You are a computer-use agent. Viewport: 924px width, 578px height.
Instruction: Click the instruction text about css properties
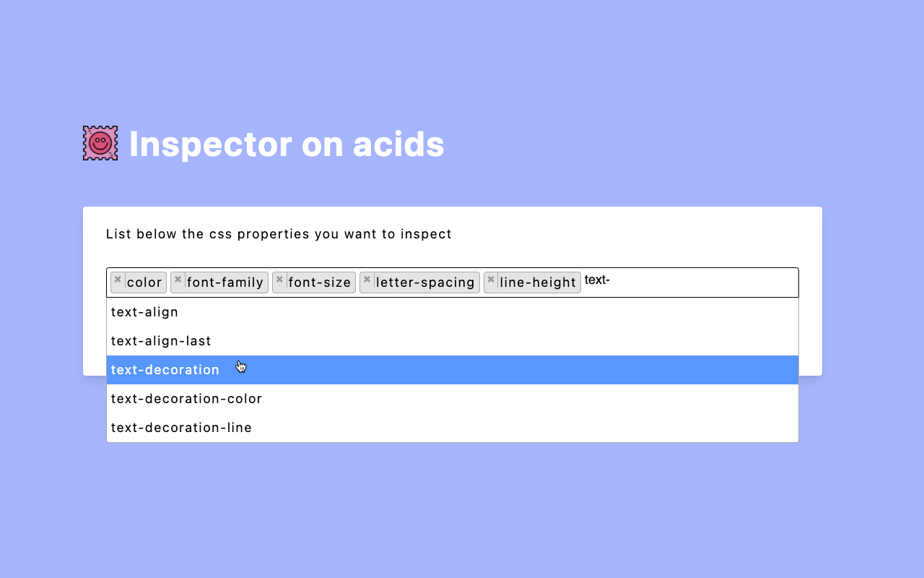279,233
